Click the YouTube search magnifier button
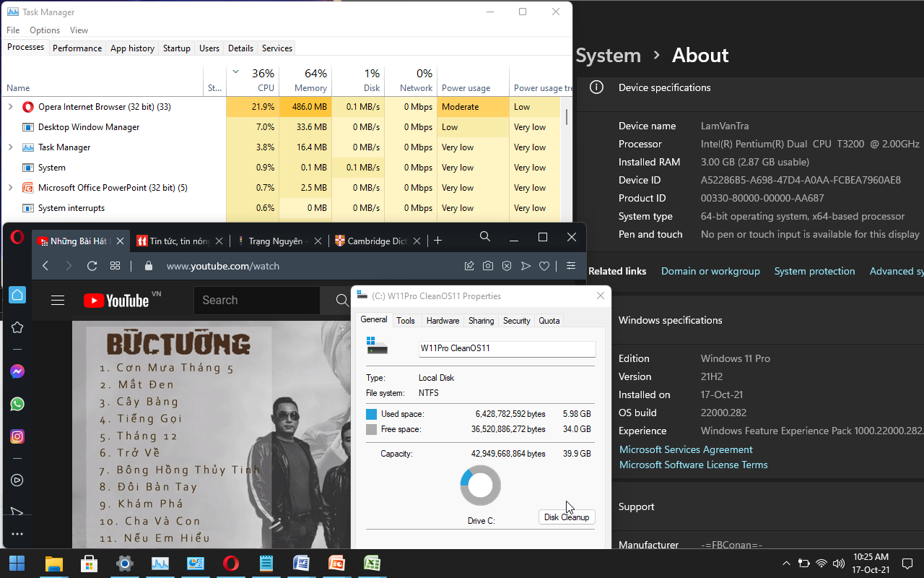 pos(342,301)
